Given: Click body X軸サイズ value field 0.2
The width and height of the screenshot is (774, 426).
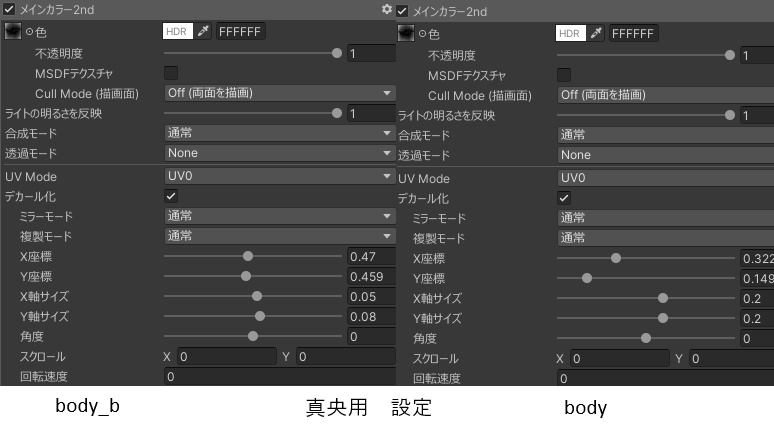Looking at the screenshot, I should pos(757,299).
